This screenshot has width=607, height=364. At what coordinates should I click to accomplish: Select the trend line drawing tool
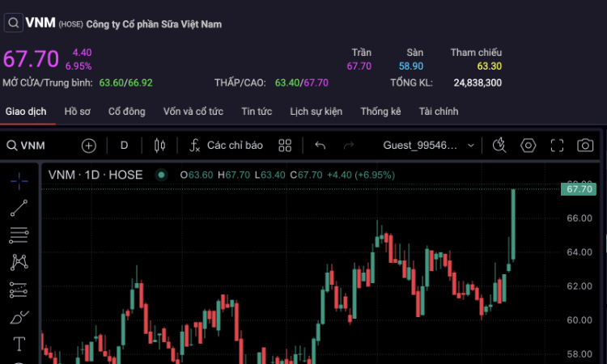(19, 208)
